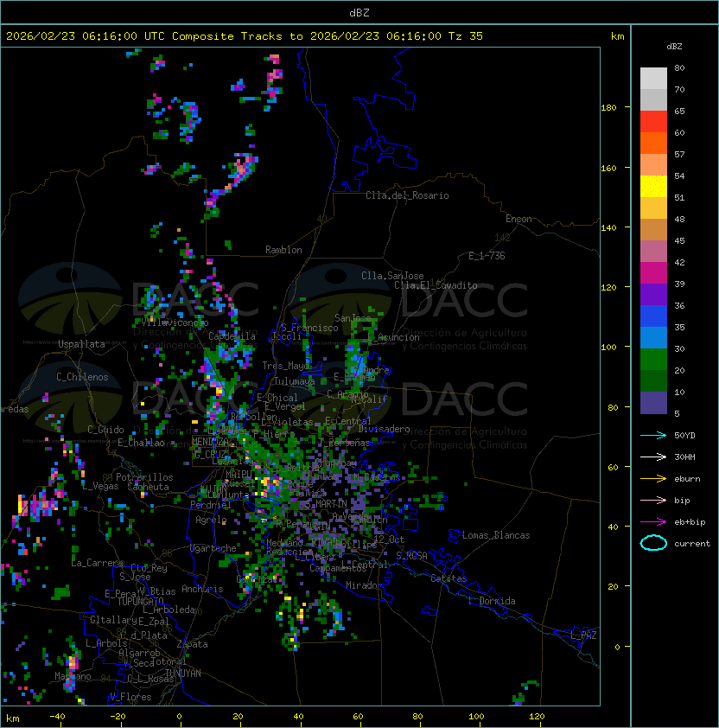Click the cyan 50YD track arrow in legend

click(x=653, y=436)
